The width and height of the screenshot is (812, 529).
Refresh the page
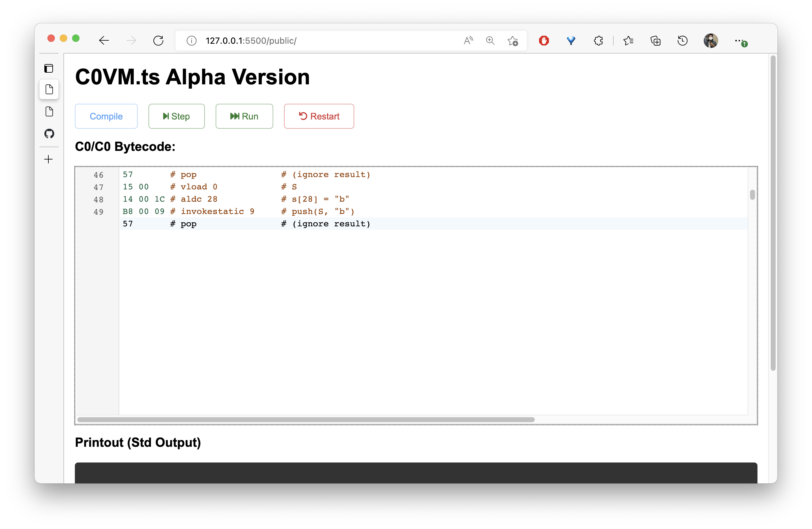coord(158,40)
